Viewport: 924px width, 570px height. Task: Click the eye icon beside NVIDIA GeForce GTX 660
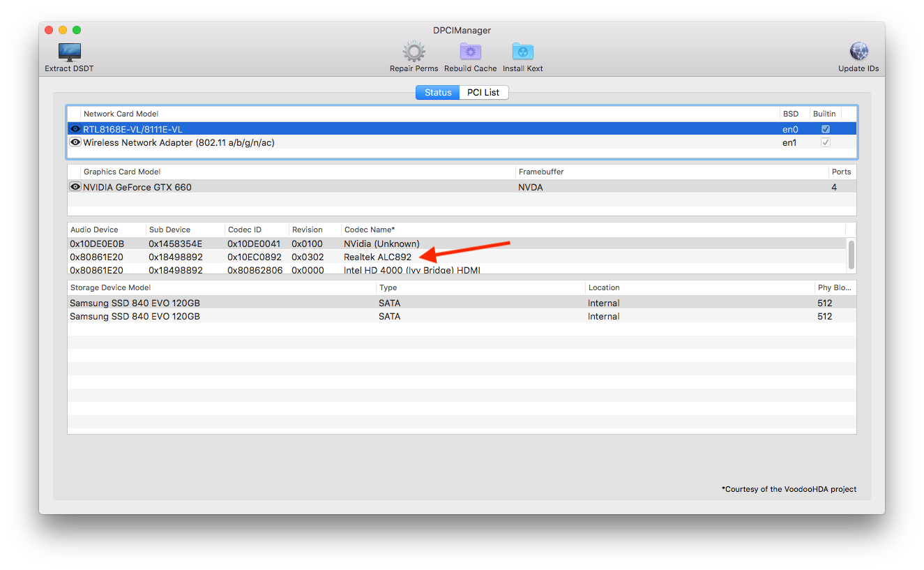point(75,187)
